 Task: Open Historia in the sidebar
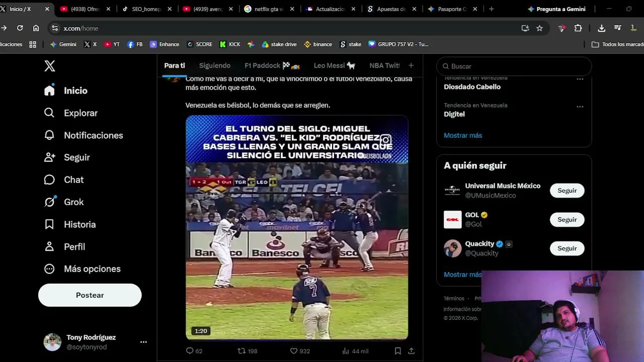[69, 224]
